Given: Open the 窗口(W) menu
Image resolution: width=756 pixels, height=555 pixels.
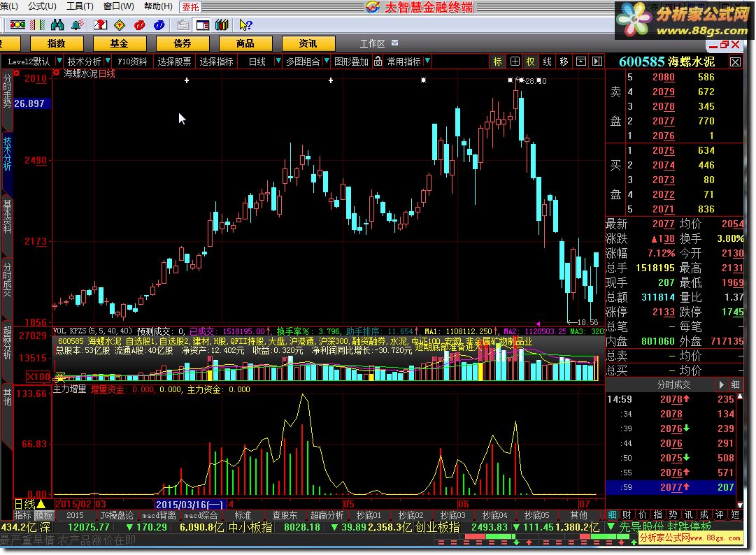Looking at the screenshot, I should [x=119, y=6].
